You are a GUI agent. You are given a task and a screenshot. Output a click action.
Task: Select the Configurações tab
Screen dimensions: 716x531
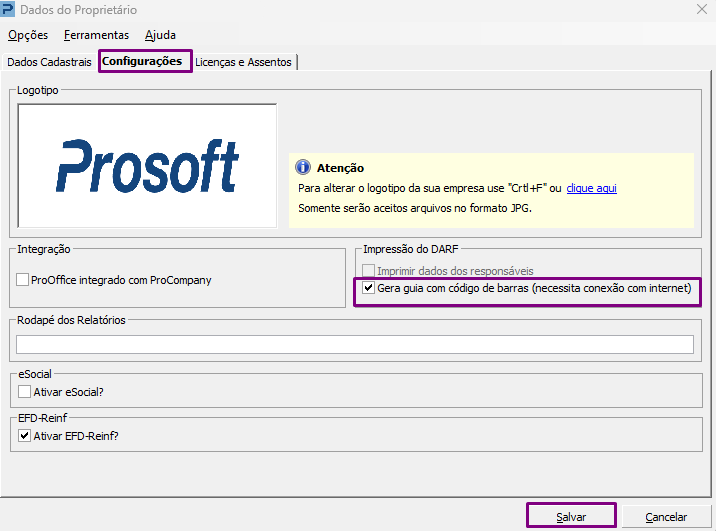point(142,61)
